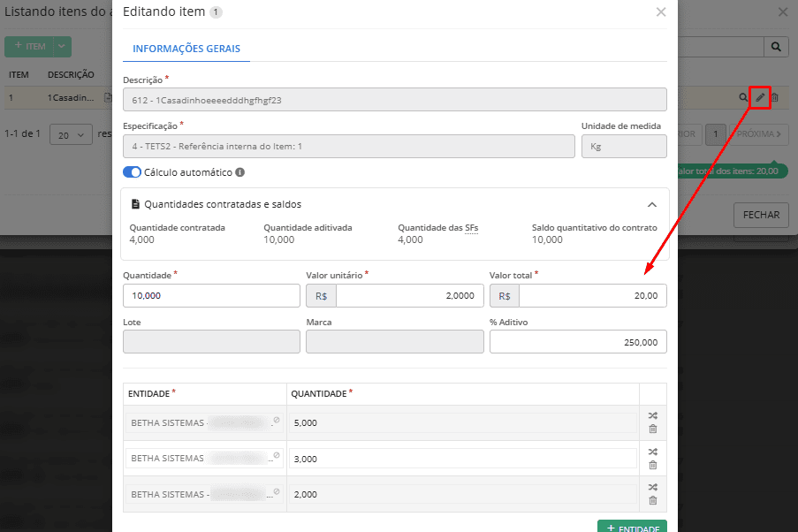Delete the entity row with quantity 3,000
The height and width of the screenshot is (532, 798).
[653, 465]
